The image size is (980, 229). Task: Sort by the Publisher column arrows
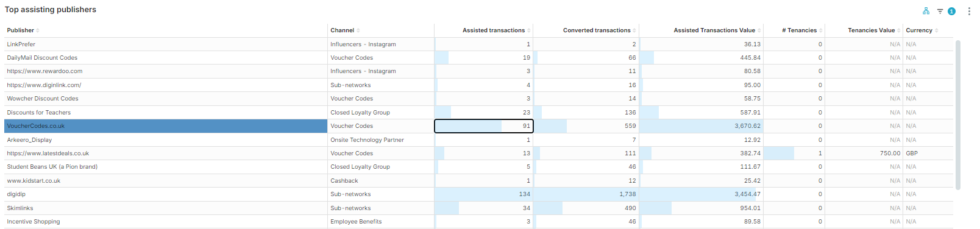pos(38,30)
